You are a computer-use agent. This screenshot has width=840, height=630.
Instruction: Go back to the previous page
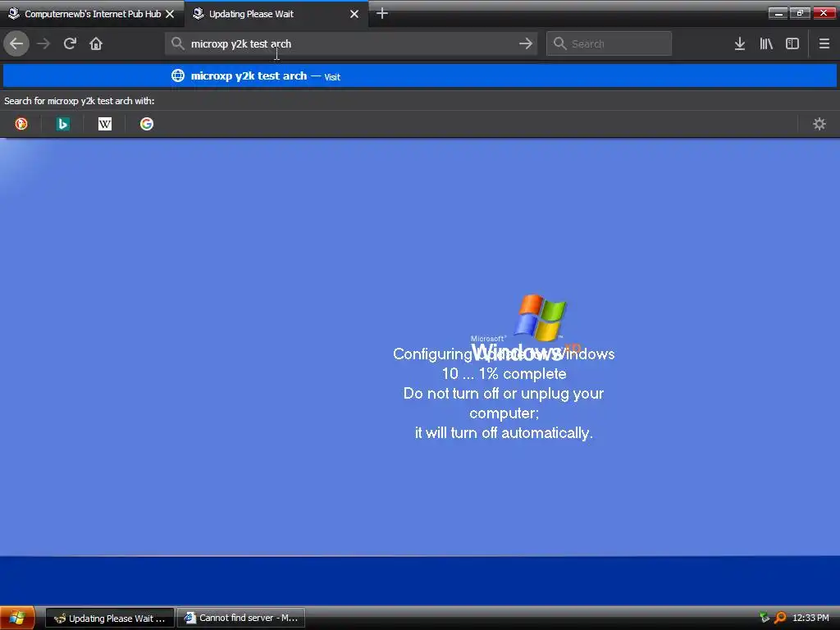(x=16, y=43)
